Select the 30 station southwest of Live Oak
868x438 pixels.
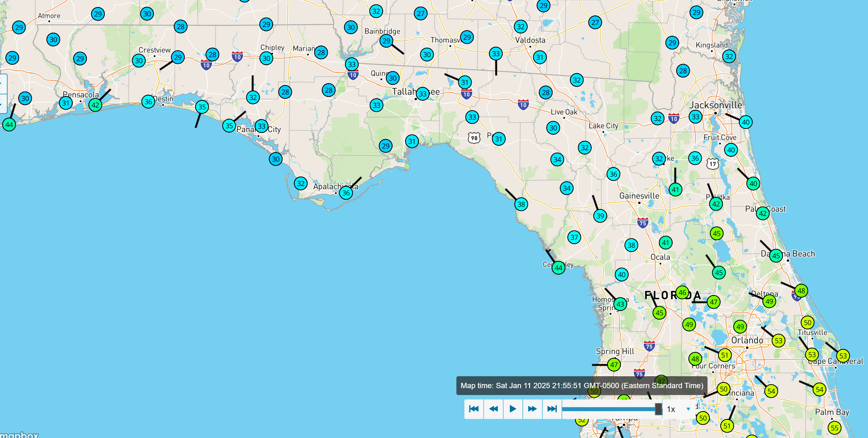553,128
